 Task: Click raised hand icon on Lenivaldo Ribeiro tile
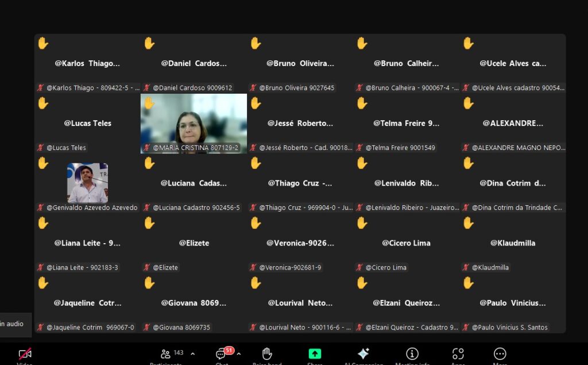click(362, 163)
